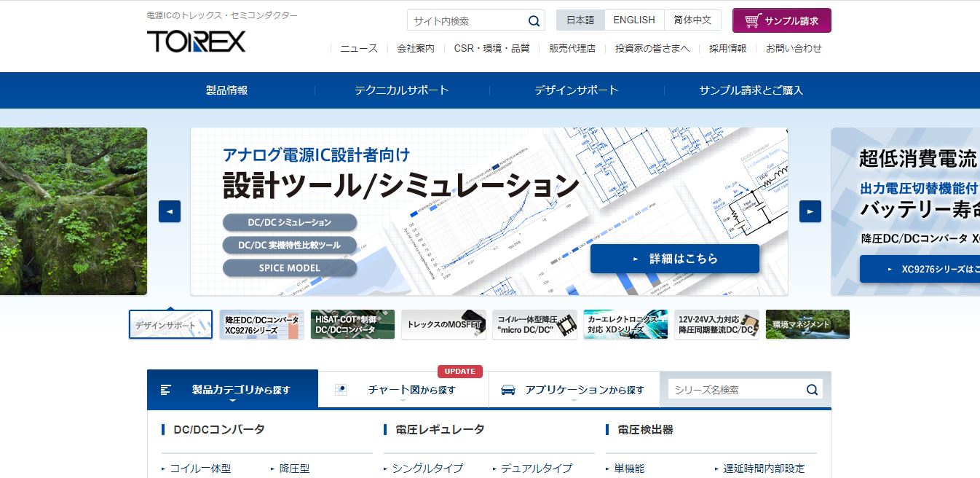The image size is (980, 478).
Task: Open the 遅延時間内部設定 product link
Action: point(764,469)
